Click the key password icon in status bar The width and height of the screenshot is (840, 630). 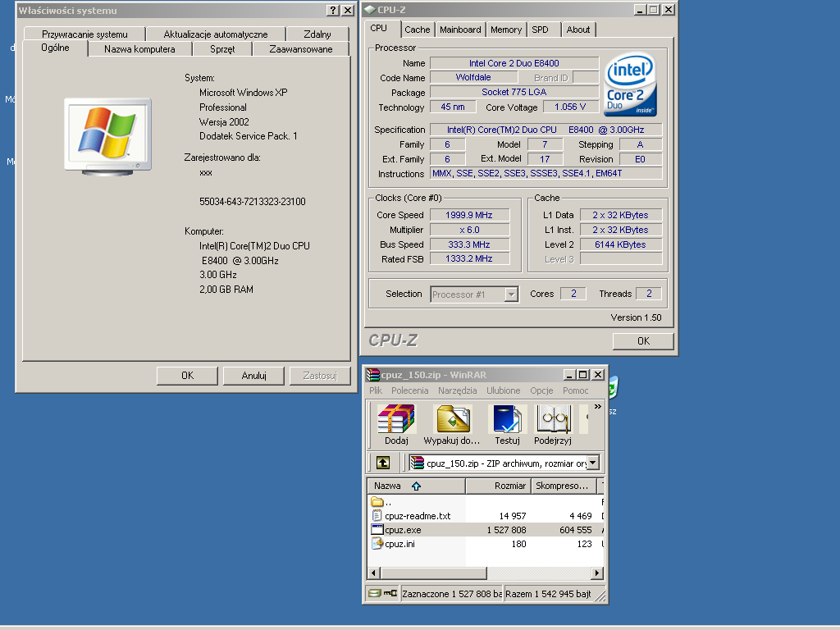(390, 593)
